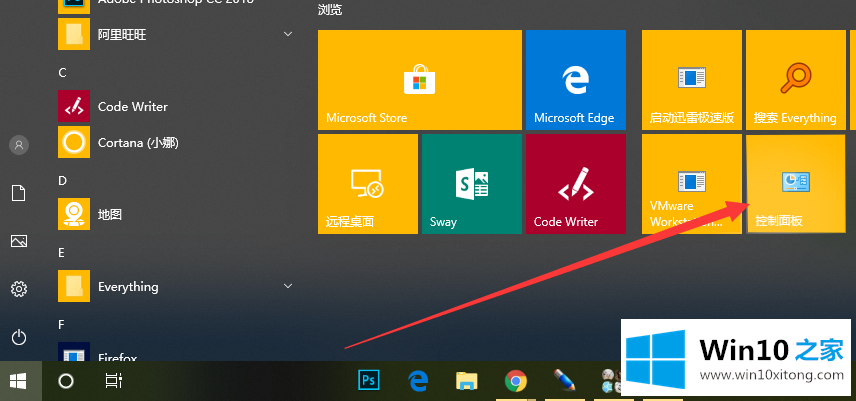Open the Sway tile
Screen dimensions: 856x401
click(x=472, y=184)
